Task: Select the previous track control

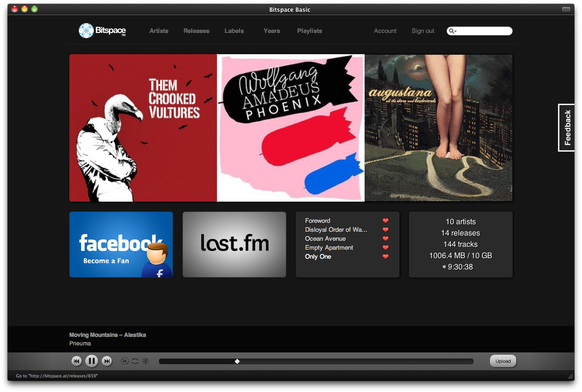Action: pyautogui.click(x=77, y=361)
